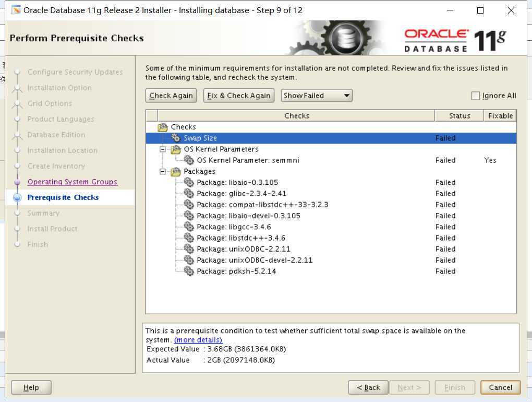This screenshot has height=402, width=532.
Task: Click the gear icon for unixODBC-devel-2.2.11
Action: coord(189,260)
